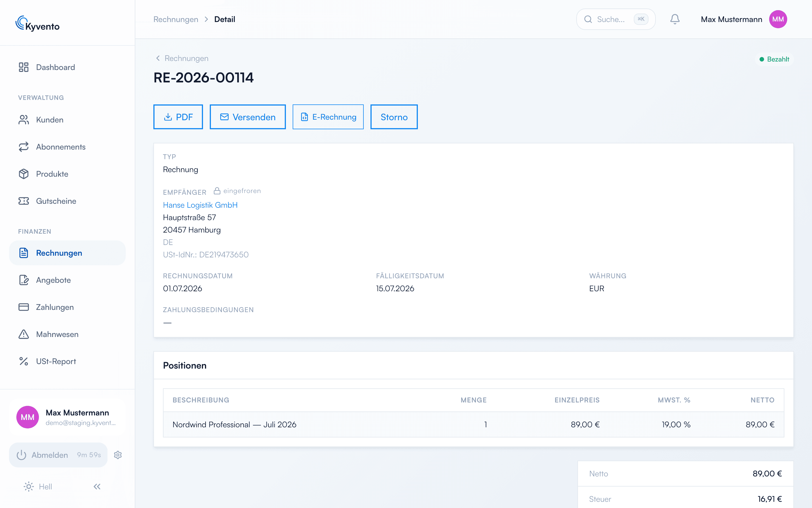Click the Detail breadcrumb label
The height and width of the screenshot is (508, 812).
pyautogui.click(x=224, y=19)
